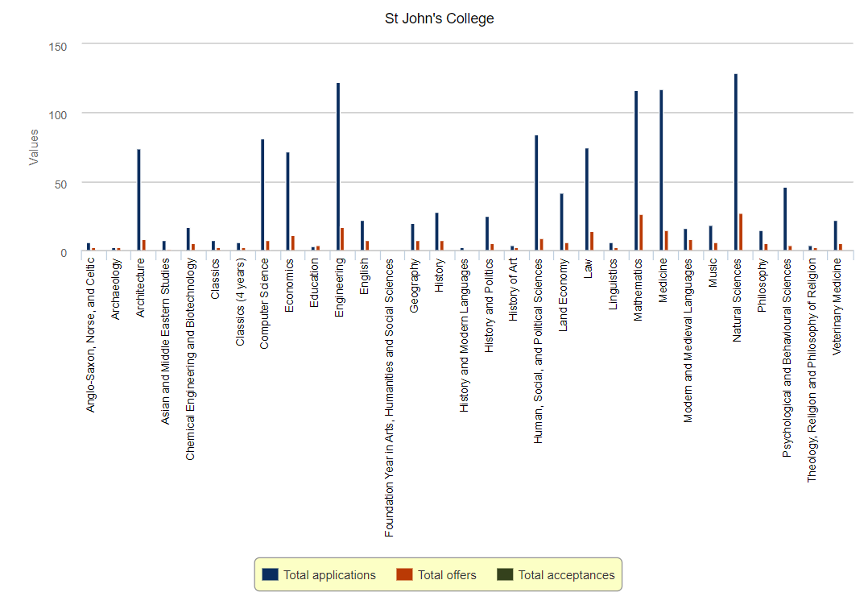Click the 'Archaeology' axis label
868x609 pixels.
coord(115,288)
